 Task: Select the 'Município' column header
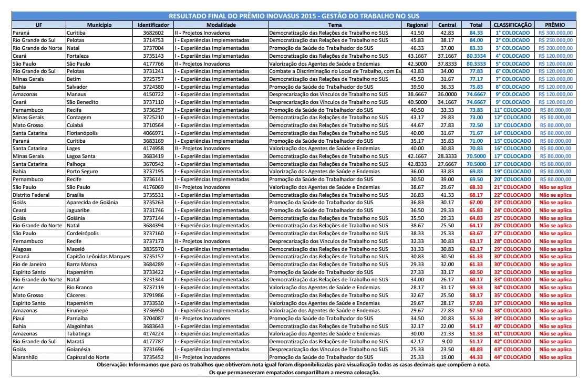coord(100,25)
